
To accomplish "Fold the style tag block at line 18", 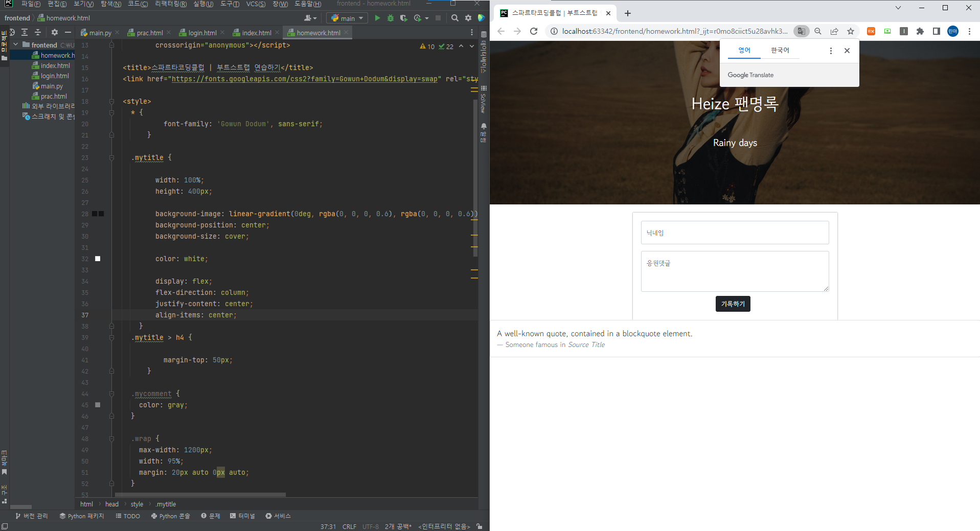I will point(111,101).
